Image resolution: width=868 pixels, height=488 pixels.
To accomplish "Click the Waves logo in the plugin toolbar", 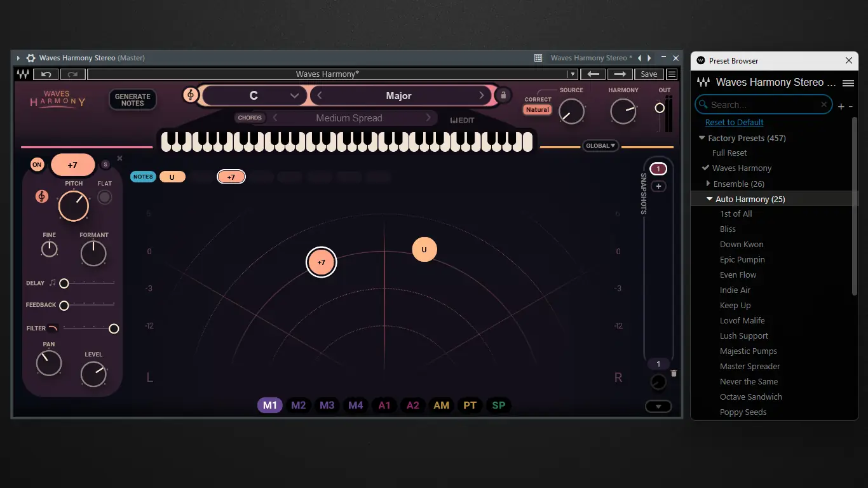I will tap(23, 74).
